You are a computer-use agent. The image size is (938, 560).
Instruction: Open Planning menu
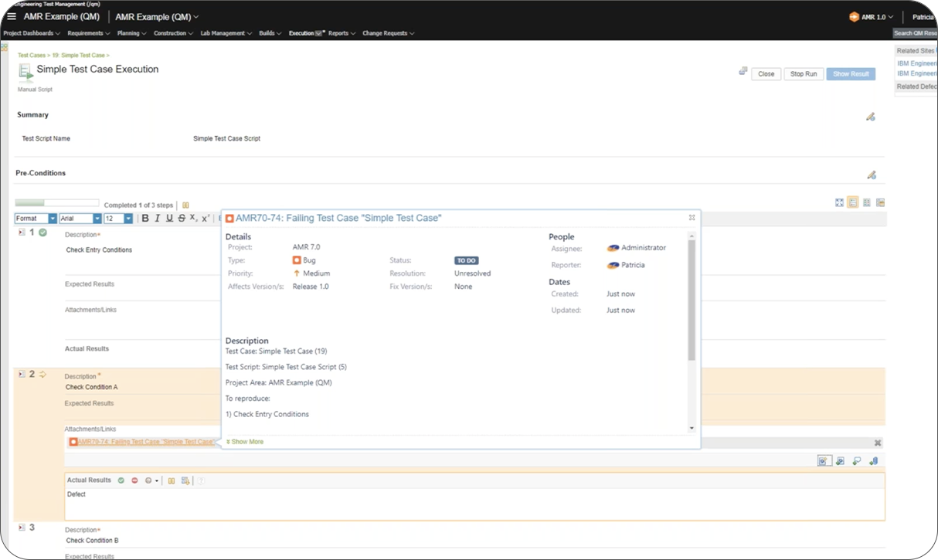pos(132,33)
